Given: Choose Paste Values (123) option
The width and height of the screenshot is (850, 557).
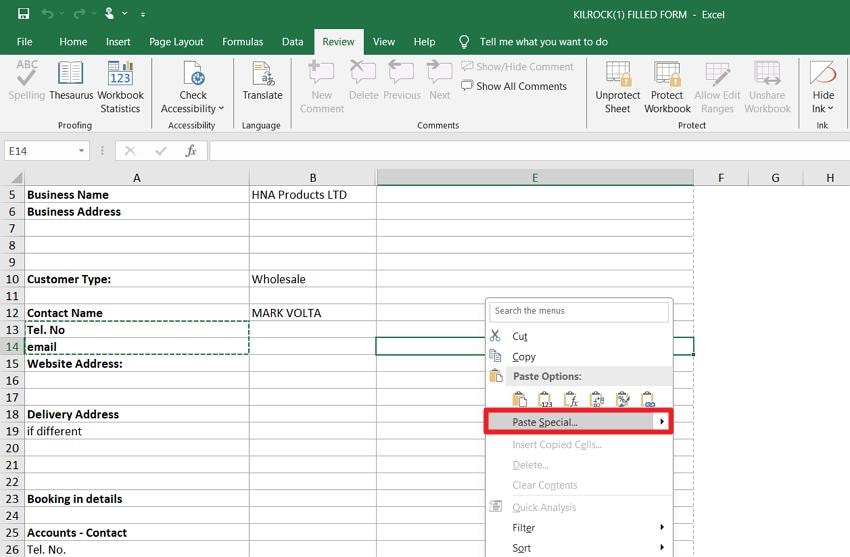Looking at the screenshot, I should pyautogui.click(x=545, y=400).
